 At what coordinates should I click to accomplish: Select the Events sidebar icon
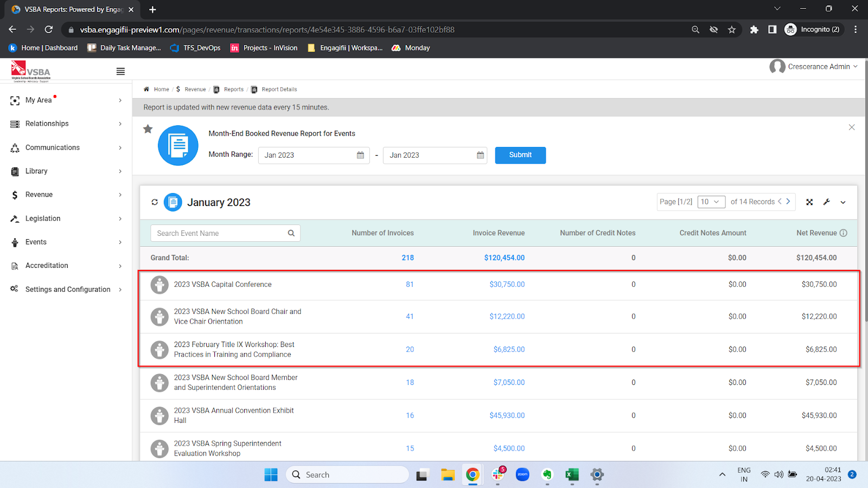(x=15, y=242)
